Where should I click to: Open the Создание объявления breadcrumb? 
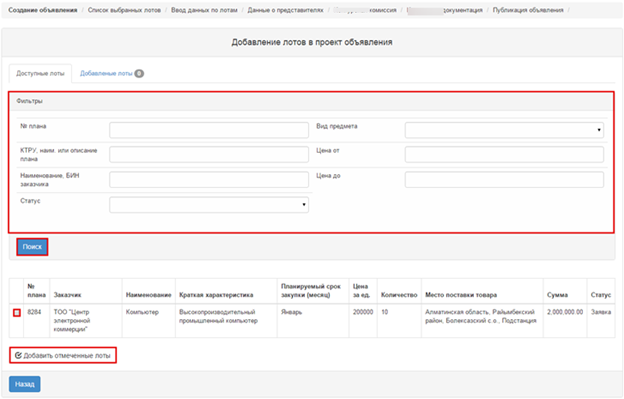(43, 10)
